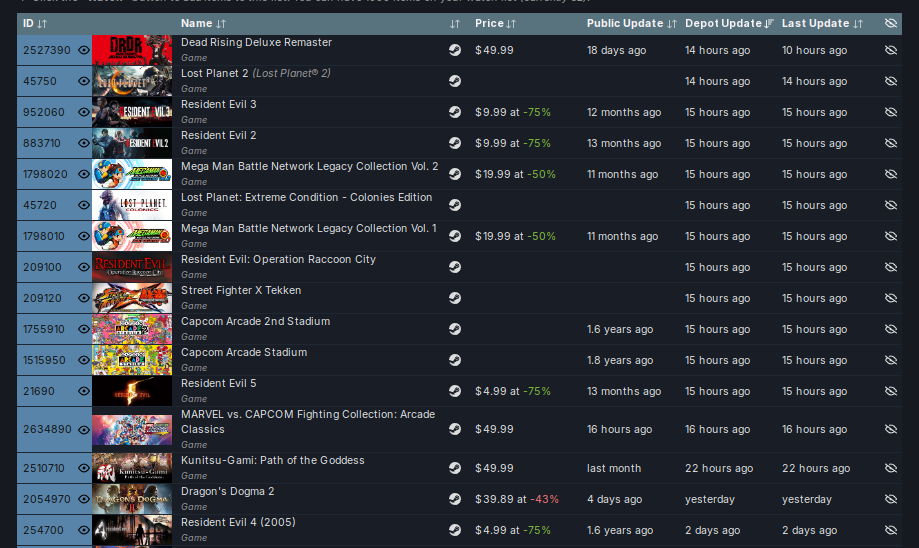Toggle watch eye for app 1798020
919x548 pixels.
coord(84,175)
